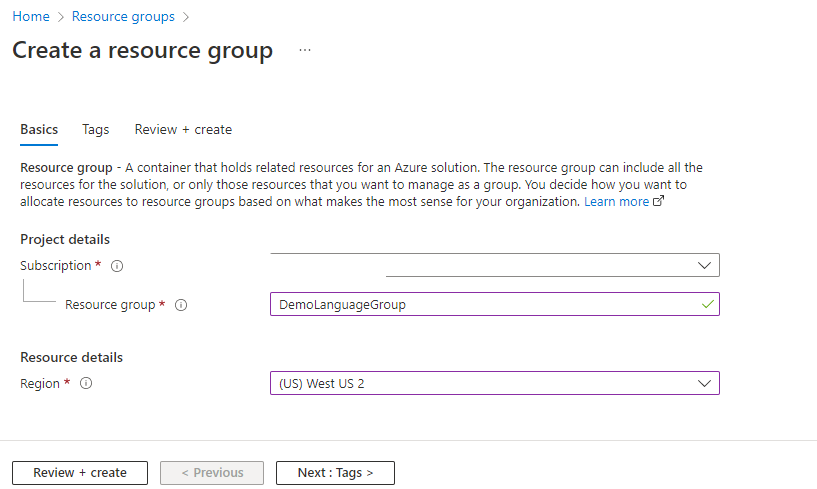Click the Resource group info icon
This screenshot has height=489, width=817.
pyautogui.click(x=181, y=305)
